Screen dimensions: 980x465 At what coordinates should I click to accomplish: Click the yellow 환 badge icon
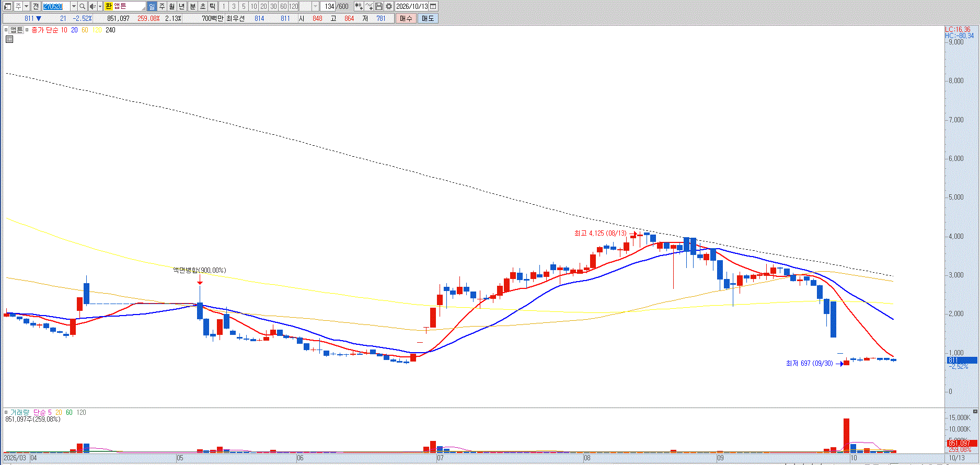(x=109, y=6)
